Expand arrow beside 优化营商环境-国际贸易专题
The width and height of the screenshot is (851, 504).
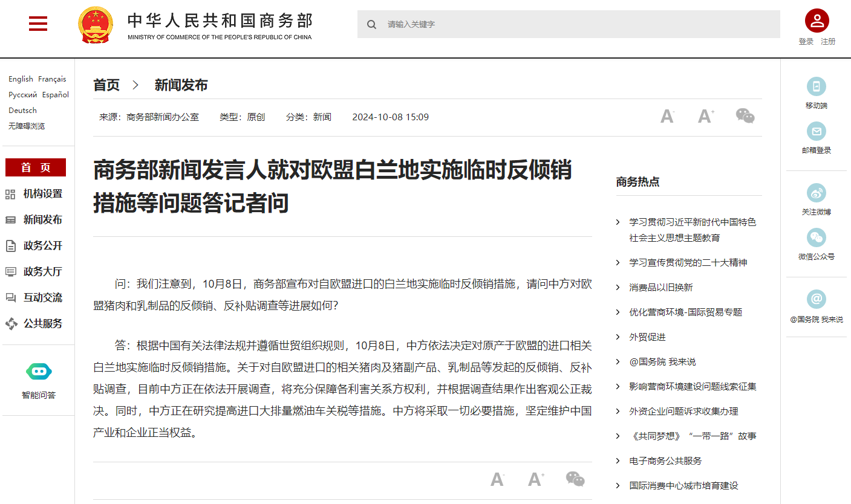tap(618, 312)
